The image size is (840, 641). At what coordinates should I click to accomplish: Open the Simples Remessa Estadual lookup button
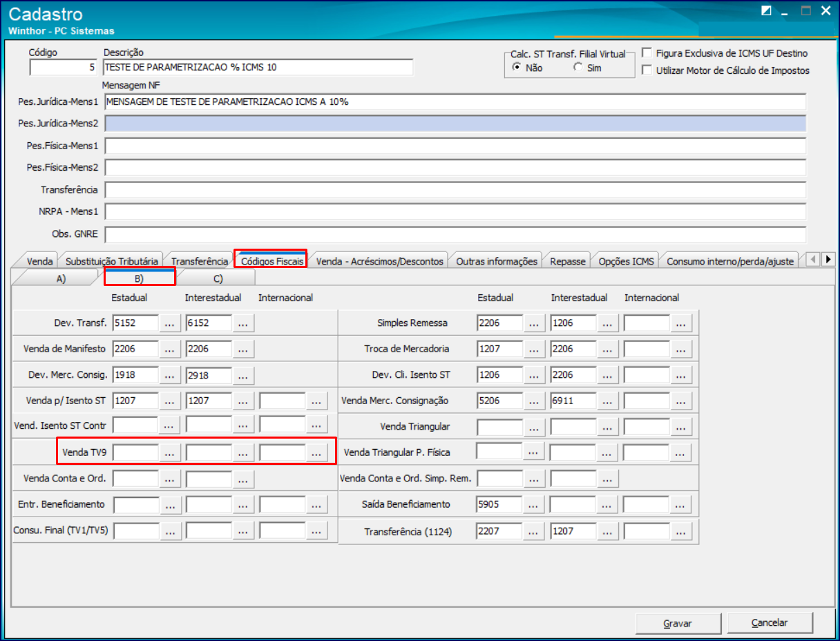(x=534, y=323)
